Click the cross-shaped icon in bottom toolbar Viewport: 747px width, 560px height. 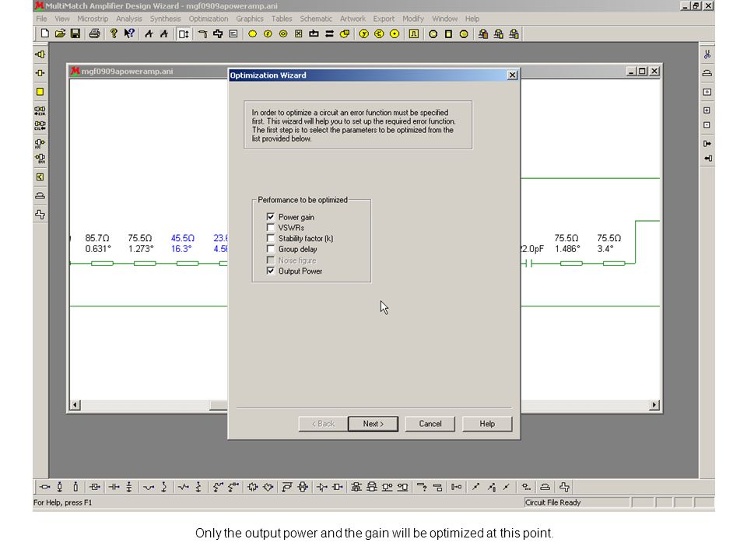pyautogui.click(x=564, y=487)
